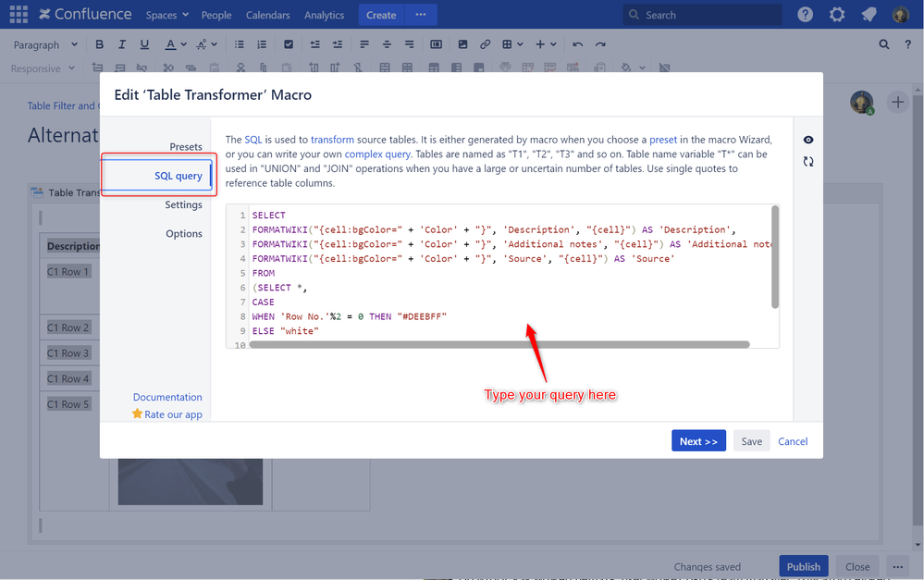Screen dimensions: 924x580
Task: Expand the insert table dropdown
Action: pyautogui.click(x=512, y=44)
